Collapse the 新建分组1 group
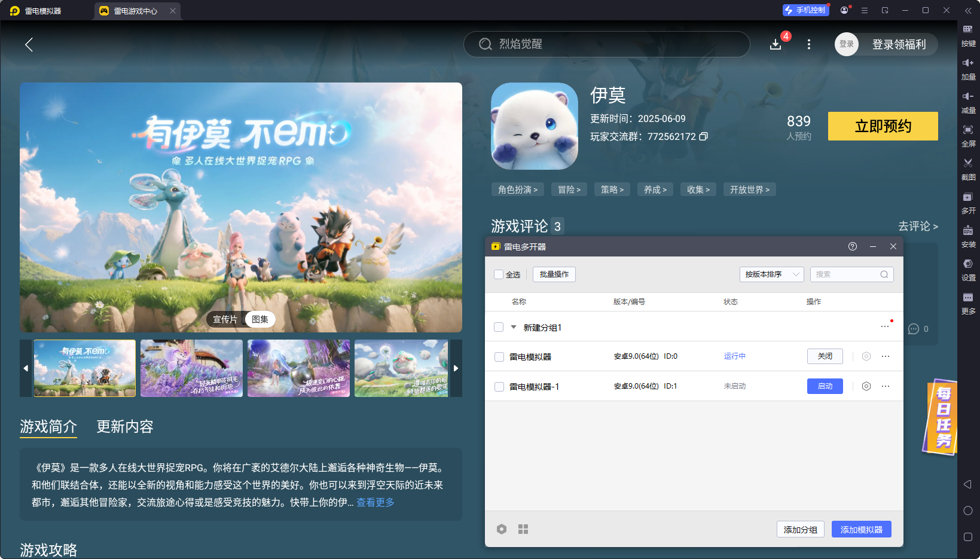Viewport: 980px width, 559px height. [513, 327]
